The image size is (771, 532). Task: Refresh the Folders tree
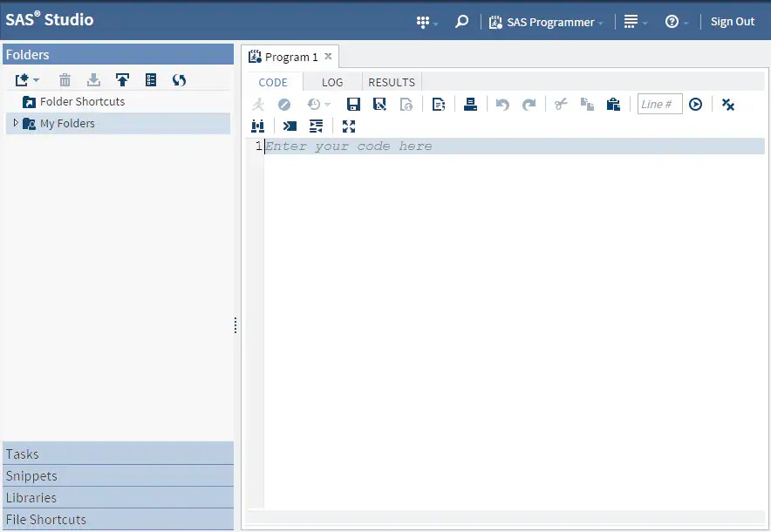click(180, 79)
